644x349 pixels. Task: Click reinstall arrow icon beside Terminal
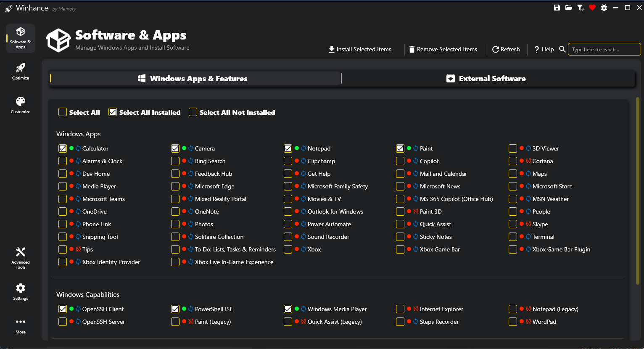point(528,237)
